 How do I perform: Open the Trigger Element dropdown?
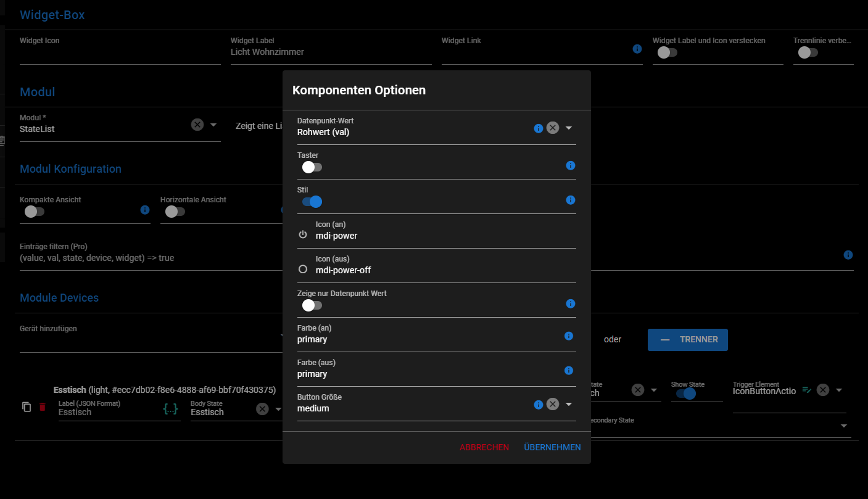click(839, 390)
